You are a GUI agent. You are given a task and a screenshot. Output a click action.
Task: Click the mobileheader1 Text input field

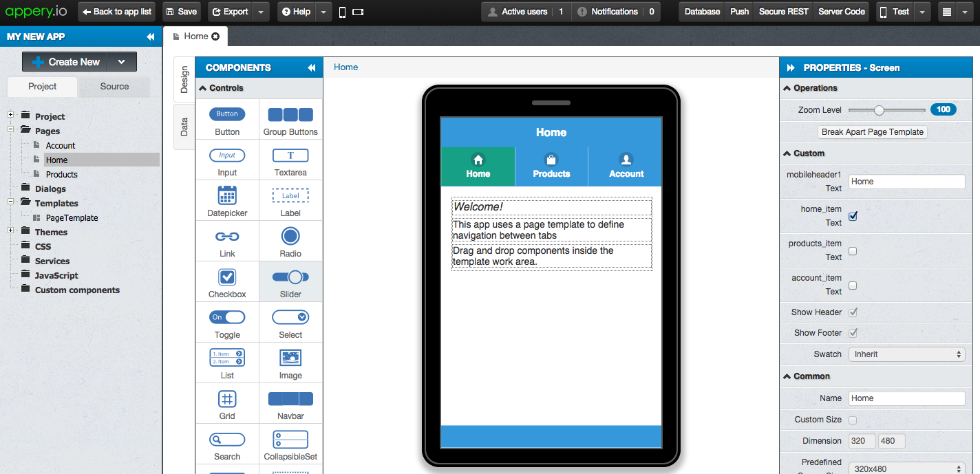906,182
